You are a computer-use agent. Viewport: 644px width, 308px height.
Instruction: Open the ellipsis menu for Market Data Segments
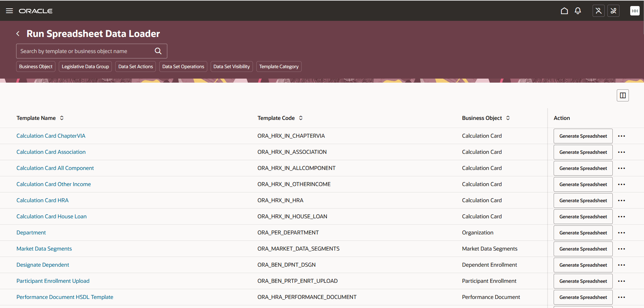pos(621,249)
